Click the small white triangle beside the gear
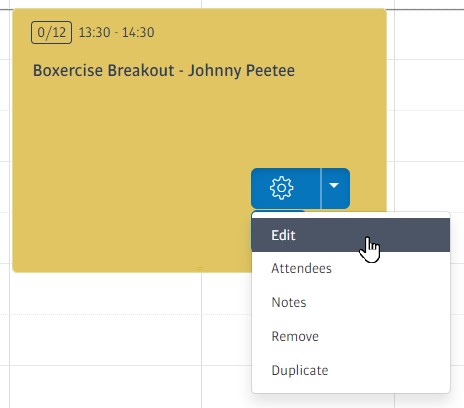The width and height of the screenshot is (464, 408). (334, 185)
